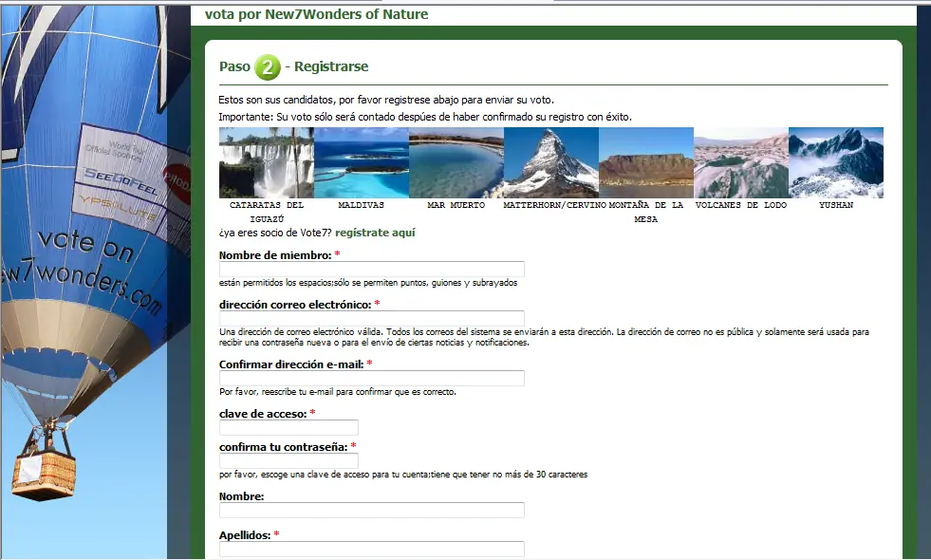The image size is (931, 560).
Task: Focus the 'Apellidos' input field
Action: pyautogui.click(x=372, y=549)
